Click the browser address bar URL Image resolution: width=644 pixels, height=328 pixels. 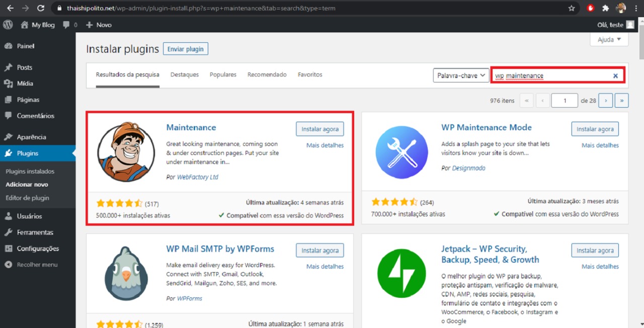tap(201, 8)
